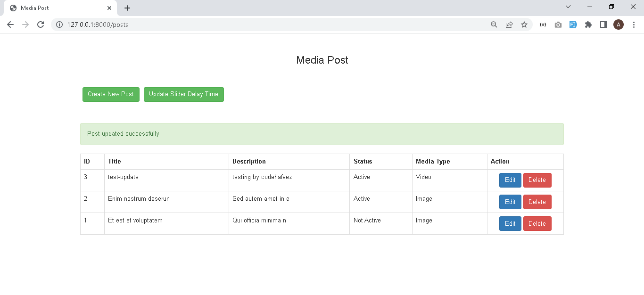644x295 pixels.
Task: Go back to the previous page
Action: pos(10,25)
